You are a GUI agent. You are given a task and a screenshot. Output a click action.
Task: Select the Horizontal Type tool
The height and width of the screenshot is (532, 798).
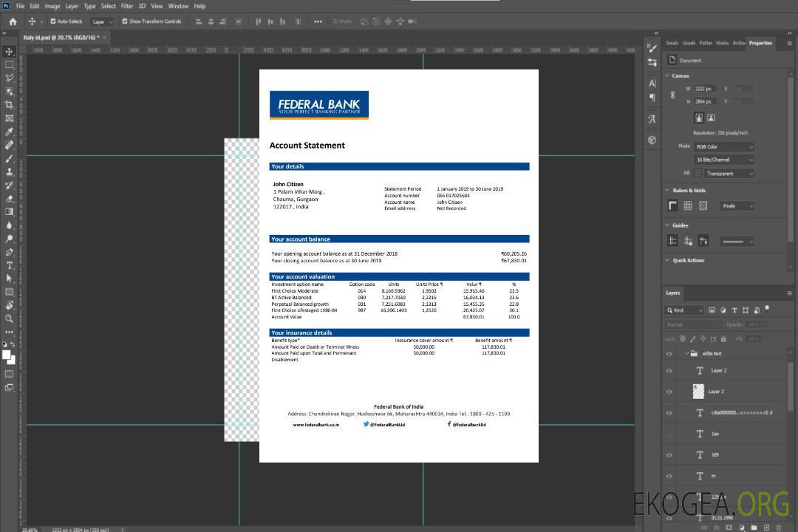[x=9, y=265]
